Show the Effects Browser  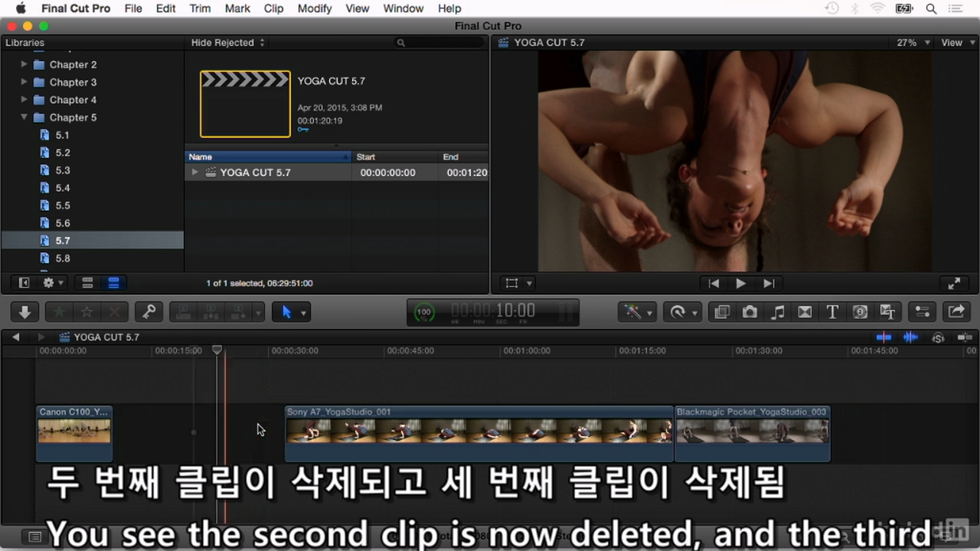[722, 312]
